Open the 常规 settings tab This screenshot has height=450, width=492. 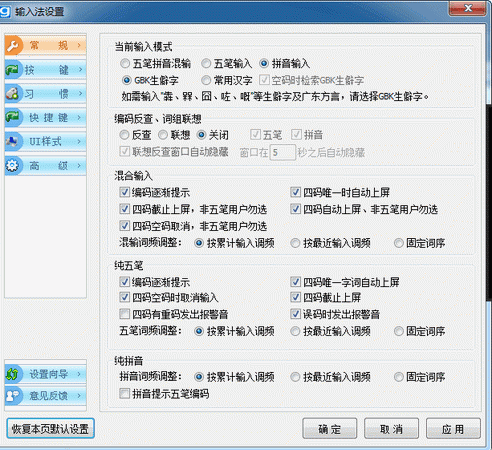point(46,45)
